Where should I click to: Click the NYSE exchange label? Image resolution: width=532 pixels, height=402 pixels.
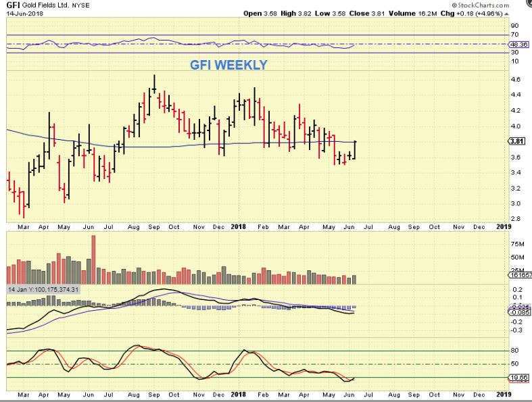coord(80,5)
